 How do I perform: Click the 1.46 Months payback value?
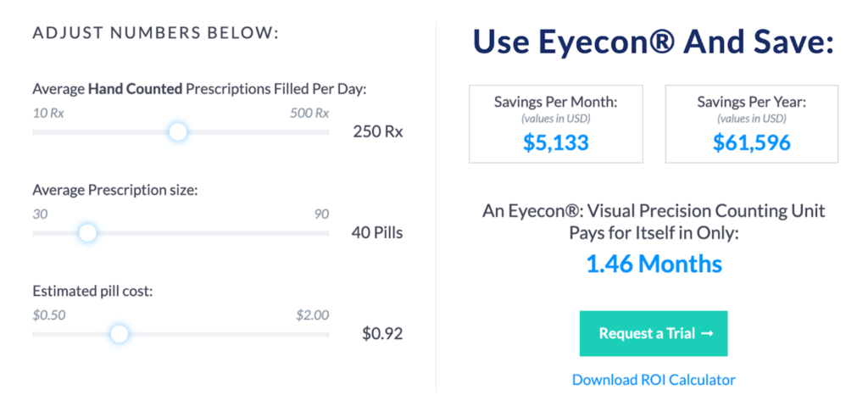click(x=654, y=264)
